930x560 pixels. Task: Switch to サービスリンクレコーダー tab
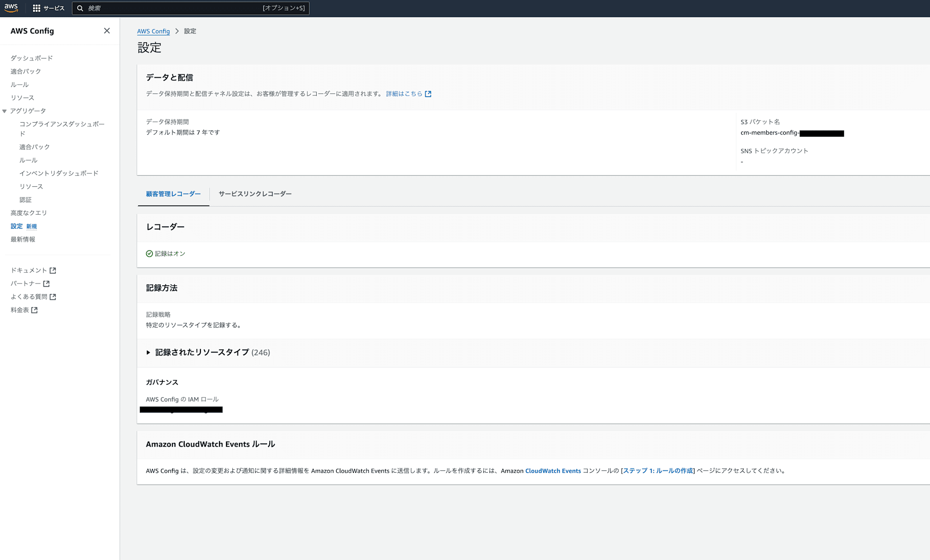[x=255, y=194]
